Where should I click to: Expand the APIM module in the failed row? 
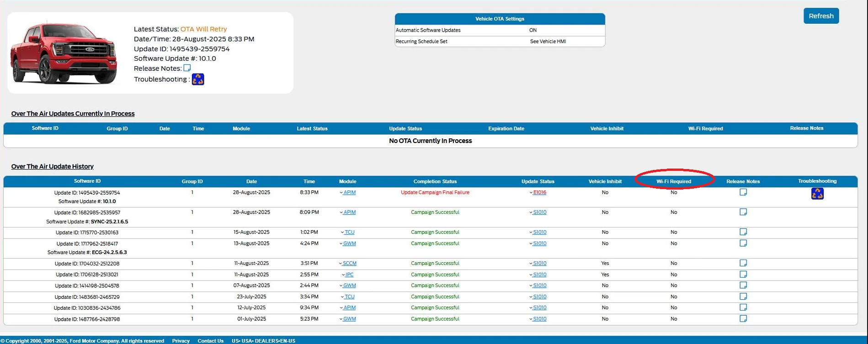point(348,192)
